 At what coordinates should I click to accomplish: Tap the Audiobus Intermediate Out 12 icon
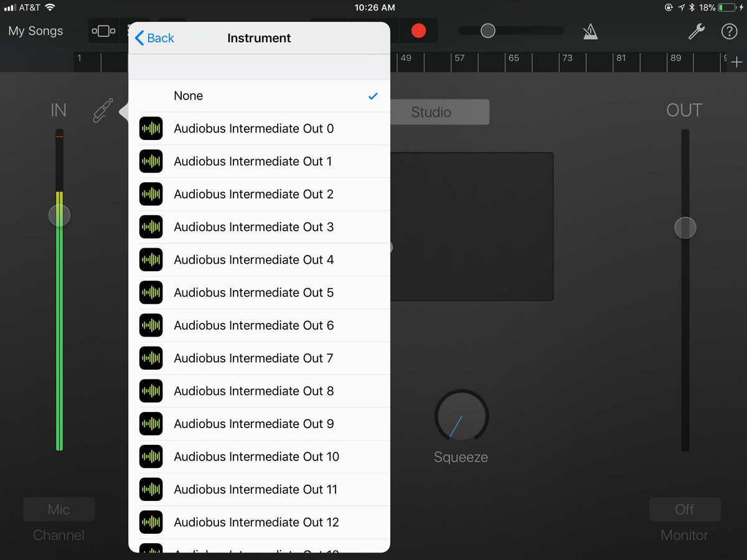(151, 522)
